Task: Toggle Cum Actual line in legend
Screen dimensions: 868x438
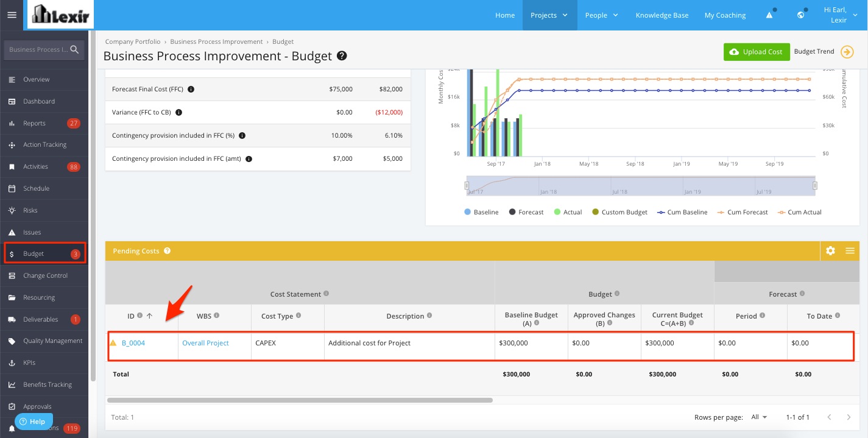Action: (x=799, y=212)
